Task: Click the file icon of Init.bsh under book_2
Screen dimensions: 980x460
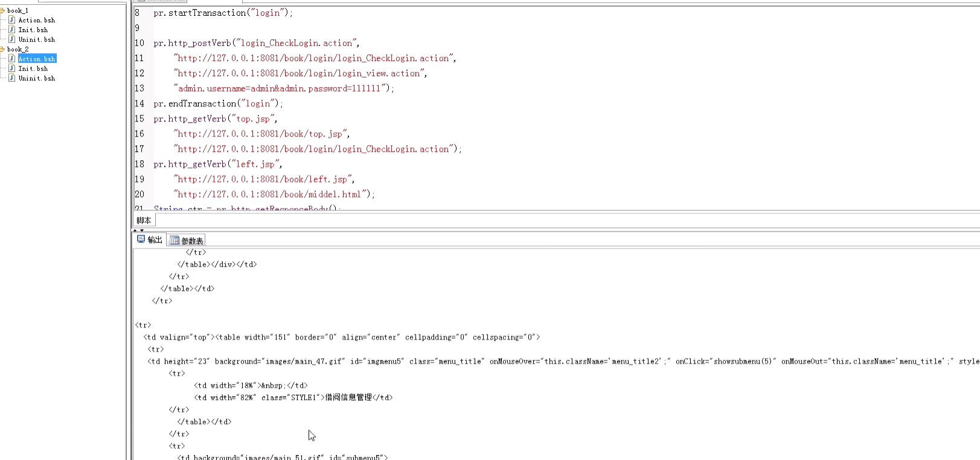Action: coord(11,68)
